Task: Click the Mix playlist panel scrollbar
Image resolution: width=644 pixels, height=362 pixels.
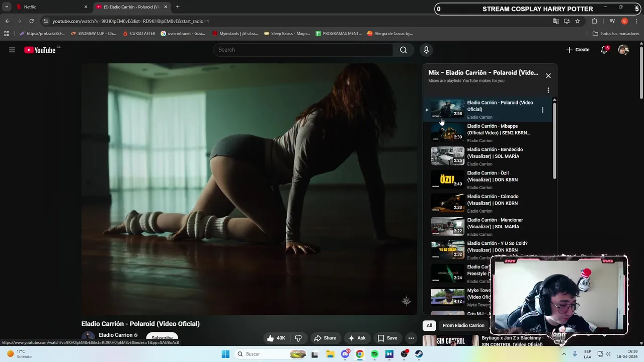Action: [x=554, y=140]
